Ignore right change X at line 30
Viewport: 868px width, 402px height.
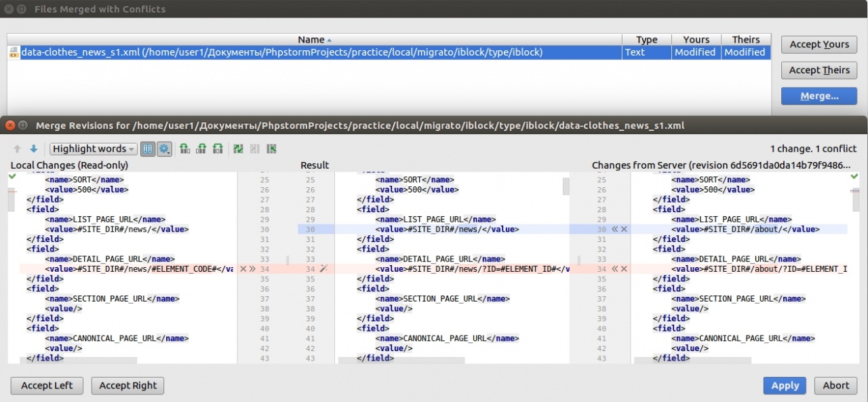pyautogui.click(x=625, y=230)
